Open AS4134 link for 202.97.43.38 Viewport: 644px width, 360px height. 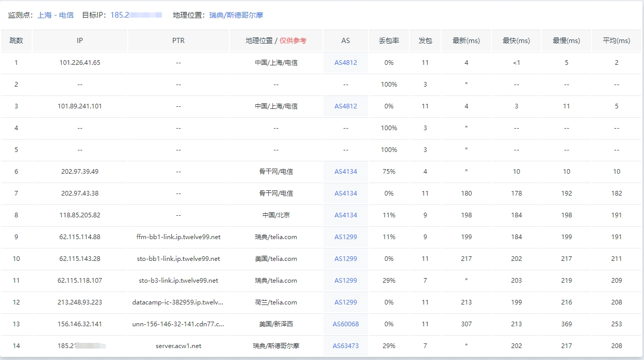click(346, 193)
